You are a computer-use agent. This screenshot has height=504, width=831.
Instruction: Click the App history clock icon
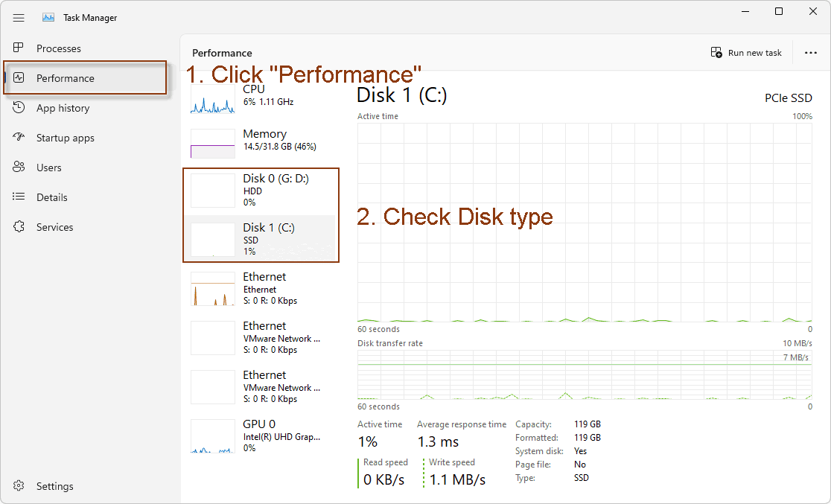pos(19,108)
